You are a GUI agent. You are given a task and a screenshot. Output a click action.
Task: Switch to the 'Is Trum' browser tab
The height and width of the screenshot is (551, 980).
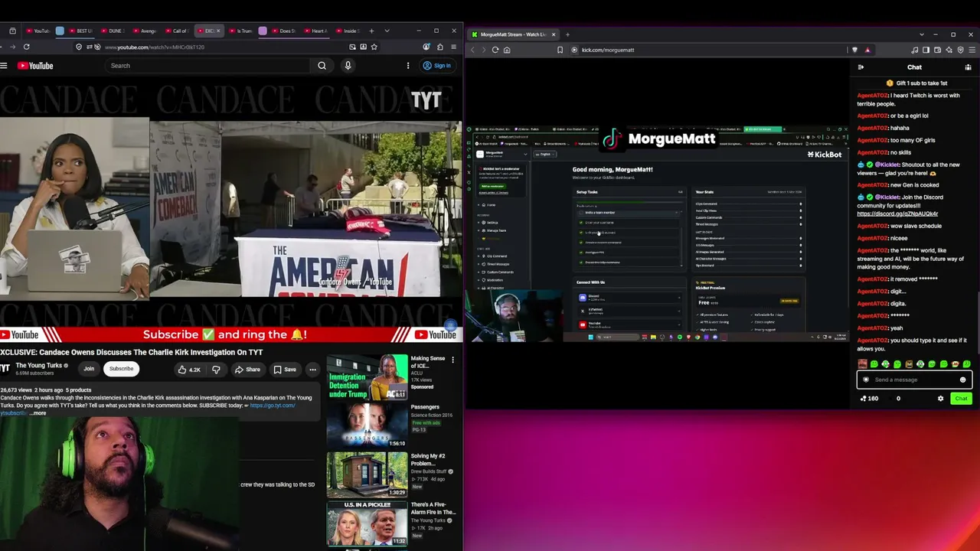click(241, 31)
